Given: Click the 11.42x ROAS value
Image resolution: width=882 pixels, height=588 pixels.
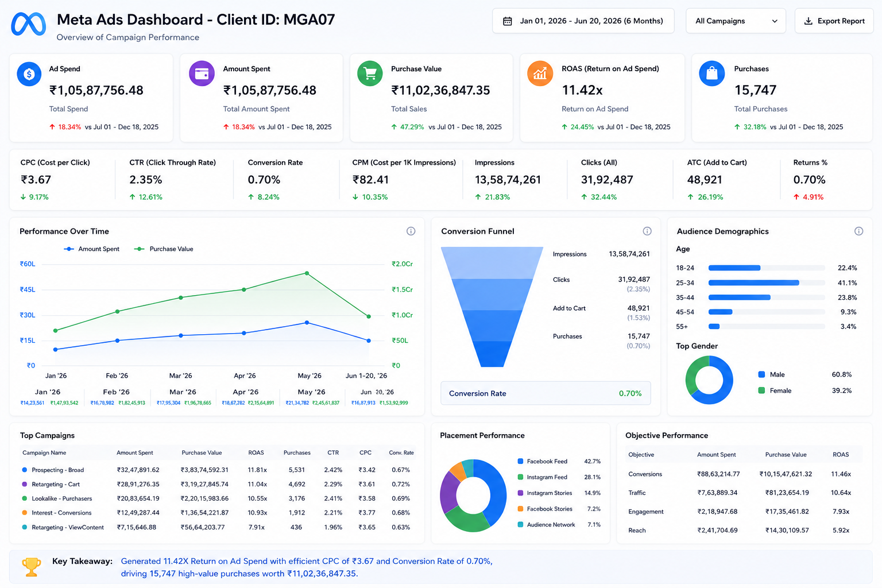Looking at the screenshot, I should point(582,90).
